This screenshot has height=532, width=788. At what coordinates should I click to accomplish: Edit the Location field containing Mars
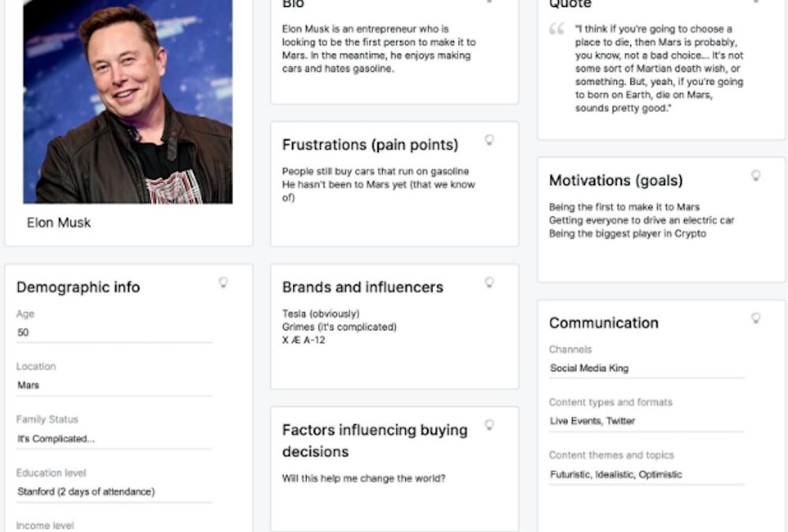(x=113, y=385)
